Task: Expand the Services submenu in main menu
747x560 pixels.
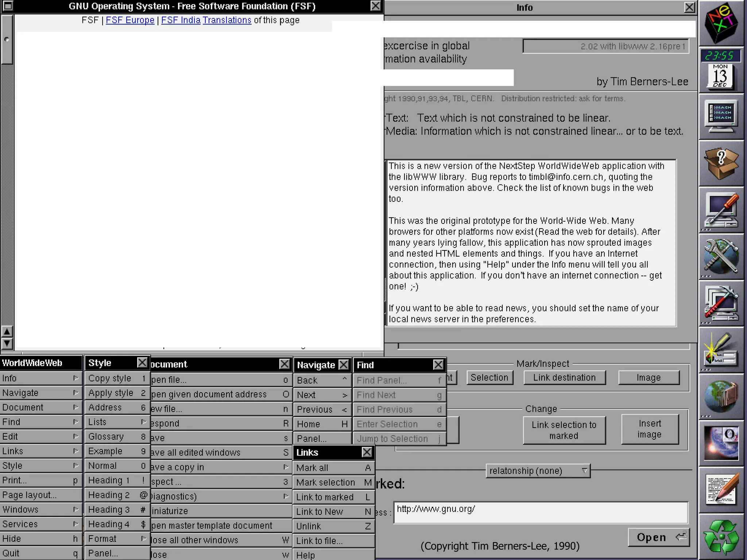Action: [41, 524]
